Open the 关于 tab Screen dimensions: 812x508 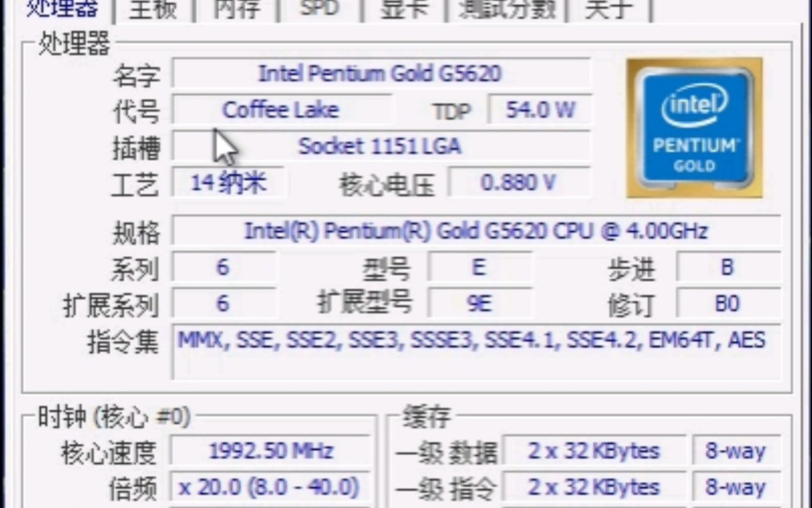(x=609, y=9)
